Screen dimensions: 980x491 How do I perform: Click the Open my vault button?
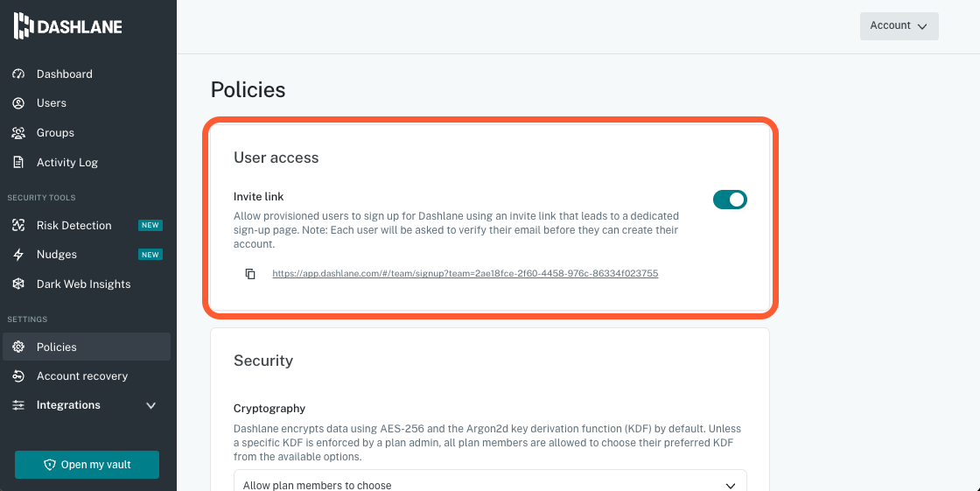(x=87, y=465)
